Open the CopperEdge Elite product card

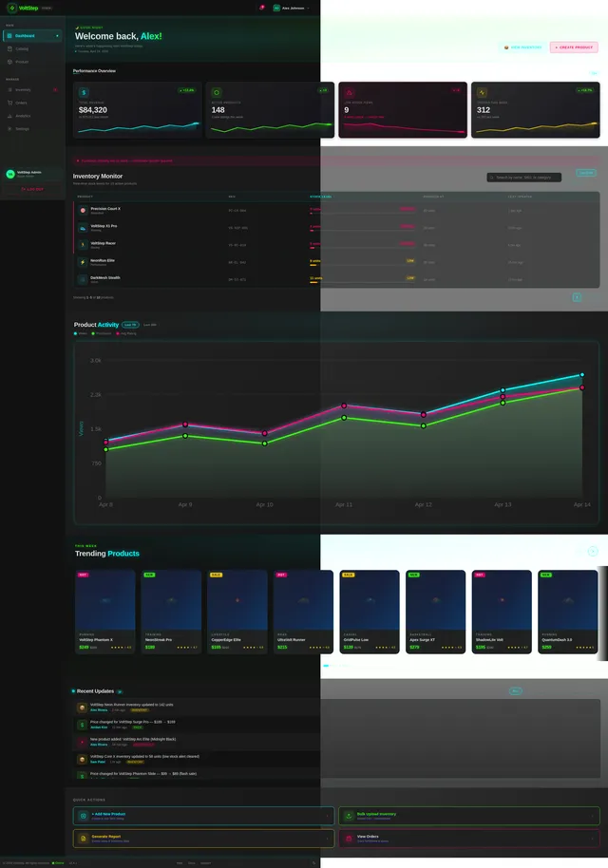tap(237, 612)
